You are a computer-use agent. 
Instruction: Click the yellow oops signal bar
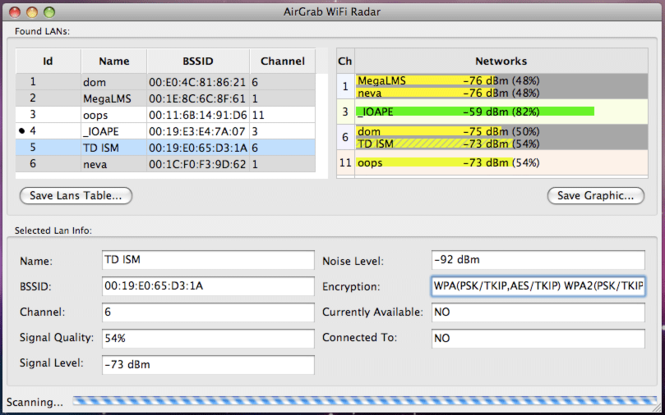click(x=448, y=162)
